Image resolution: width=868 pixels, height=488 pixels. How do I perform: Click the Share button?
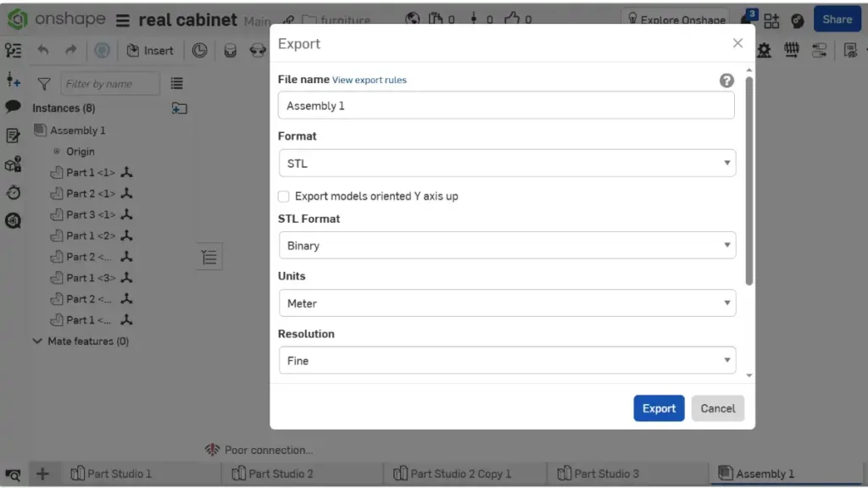click(x=837, y=19)
